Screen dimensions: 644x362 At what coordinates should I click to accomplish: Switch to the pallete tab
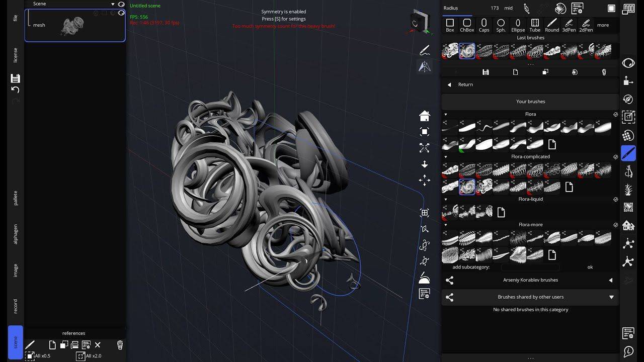pos(16,198)
